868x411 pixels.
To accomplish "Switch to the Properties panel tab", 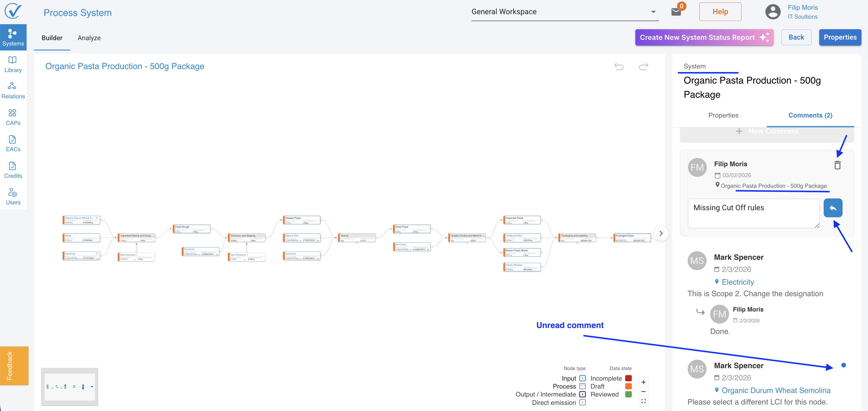I will coord(723,115).
